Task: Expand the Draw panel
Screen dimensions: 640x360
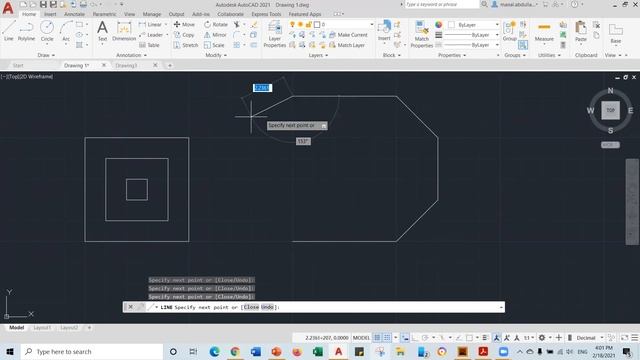Action: click(x=46, y=55)
